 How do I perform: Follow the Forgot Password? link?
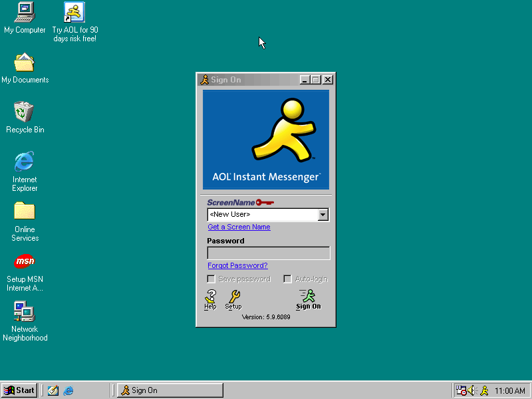click(x=237, y=265)
